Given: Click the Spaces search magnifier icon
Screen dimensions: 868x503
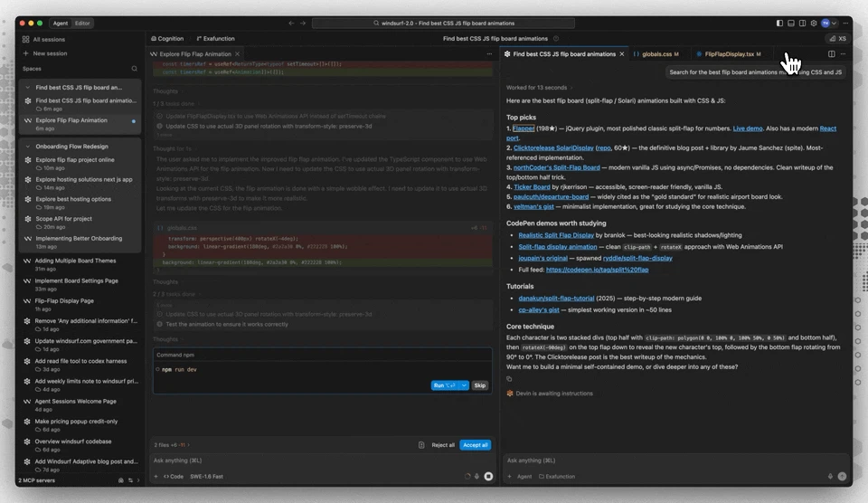Looking at the screenshot, I should 134,69.
